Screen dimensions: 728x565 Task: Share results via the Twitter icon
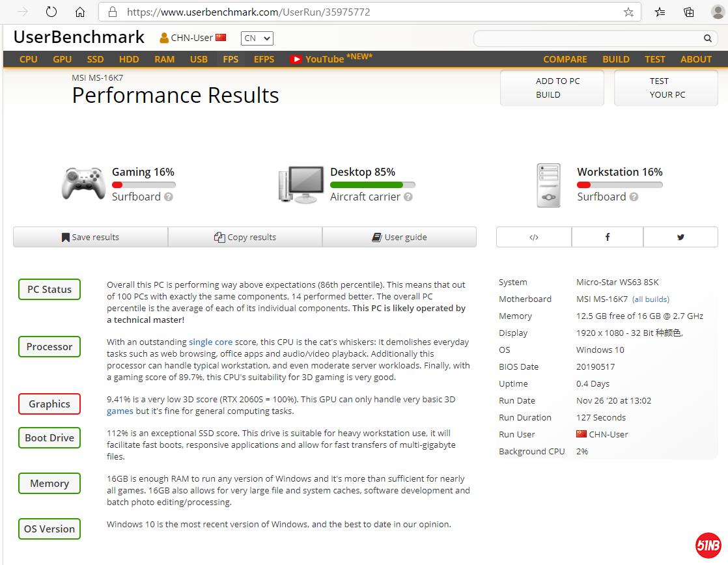click(x=680, y=237)
